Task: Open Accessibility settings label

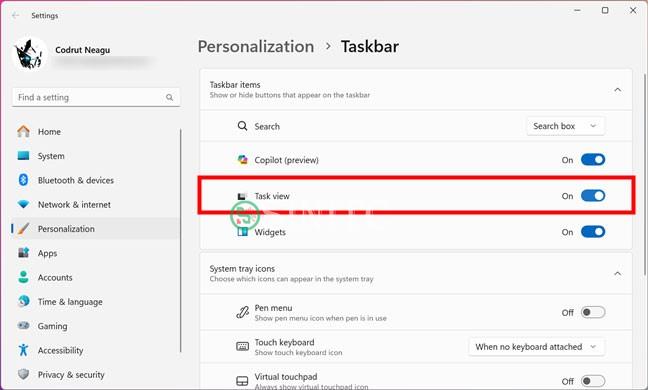Action: 60,350
